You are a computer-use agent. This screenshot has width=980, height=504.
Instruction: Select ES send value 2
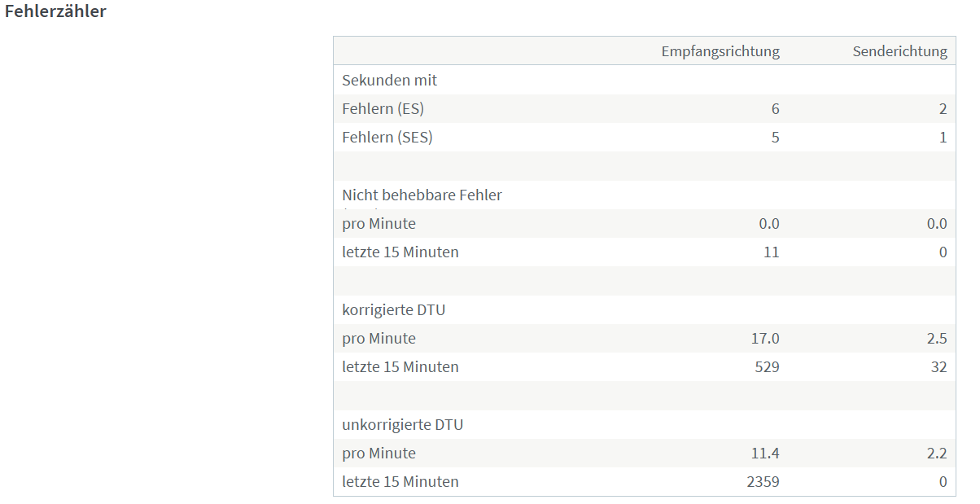click(x=943, y=109)
